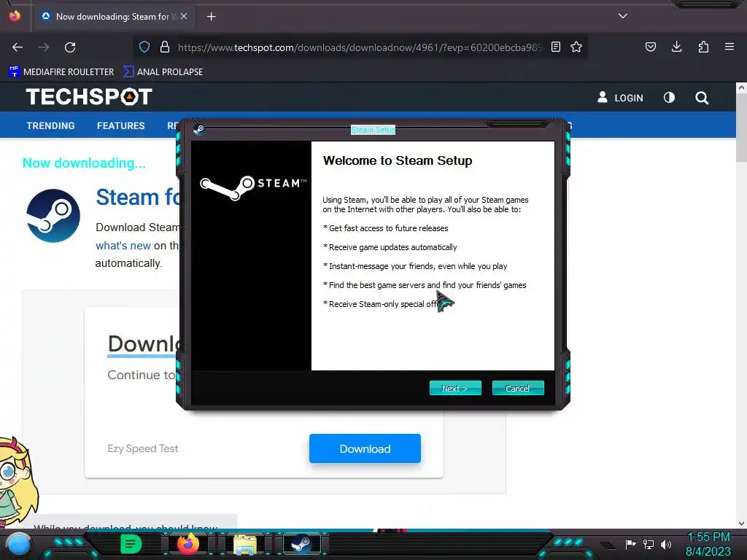The width and height of the screenshot is (747, 560).
Task: Open File Explorer from the taskbar
Action: click(x=245, y=544)
